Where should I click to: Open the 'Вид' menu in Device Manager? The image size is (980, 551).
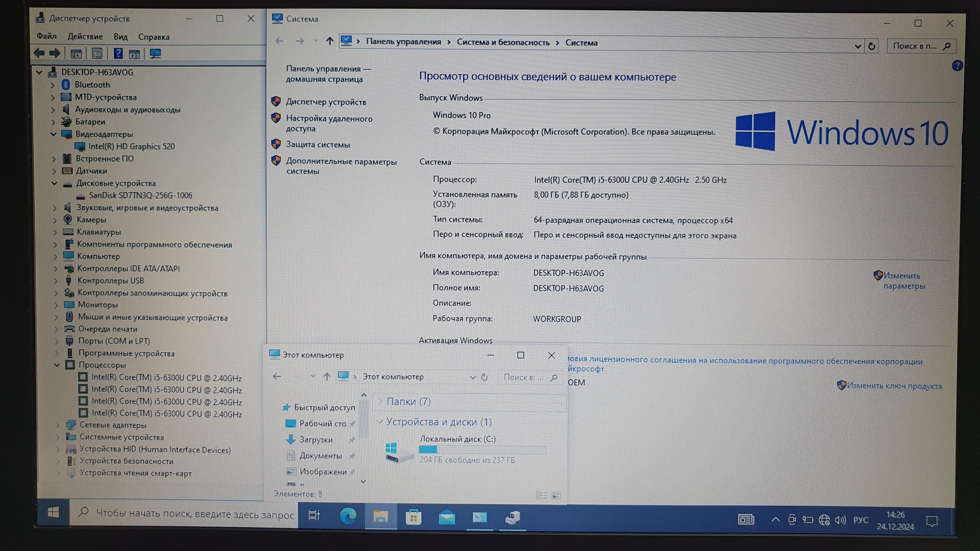120,37
